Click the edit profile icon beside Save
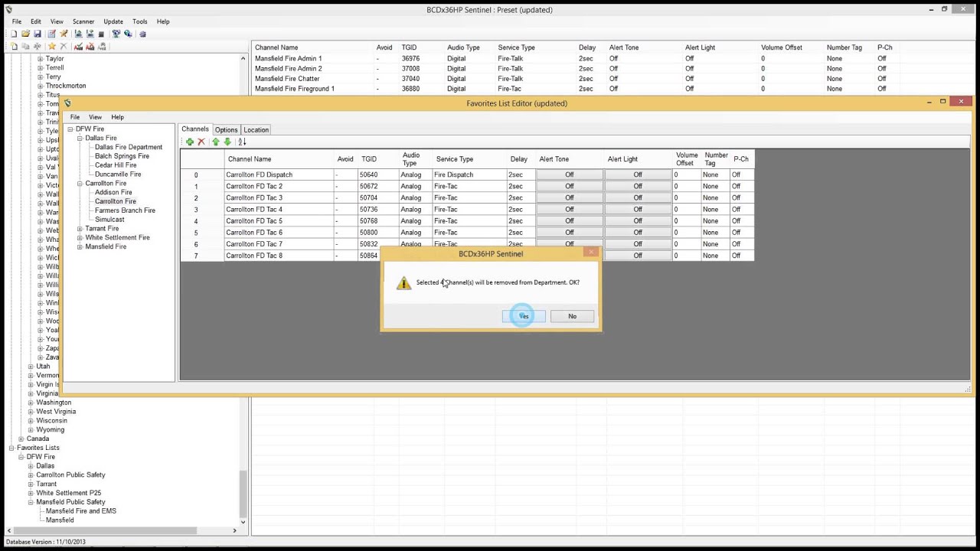Viewport: 980px width, 551px height. click(x=52, y=34)
